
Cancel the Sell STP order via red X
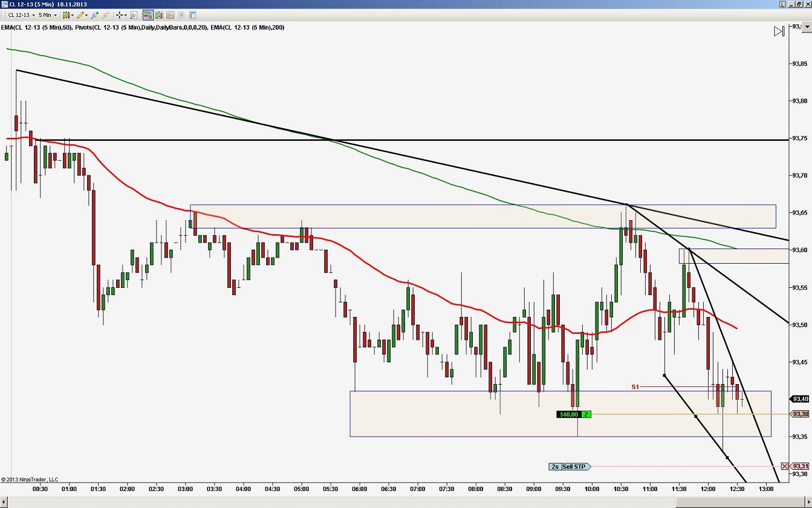click(x=785, y=466)
